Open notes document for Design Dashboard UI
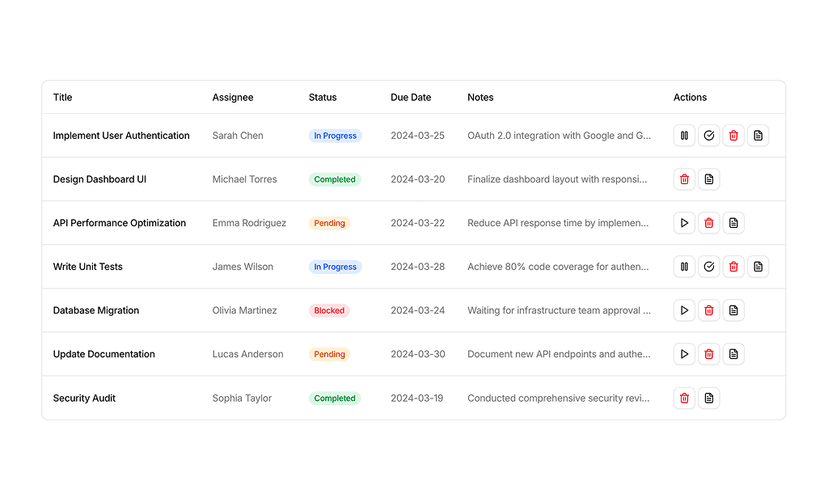This screenshot has width=828, height=501. [x=709, y=180]
